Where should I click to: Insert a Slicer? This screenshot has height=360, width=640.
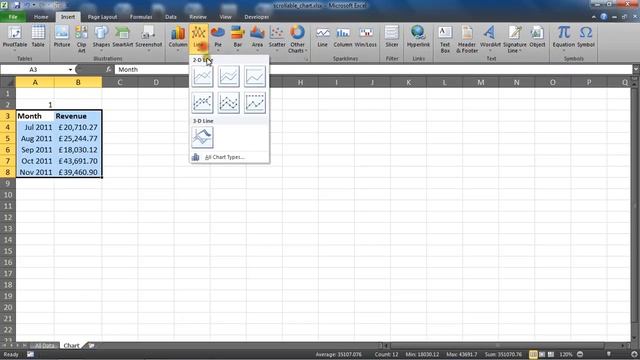click(391, 37)
